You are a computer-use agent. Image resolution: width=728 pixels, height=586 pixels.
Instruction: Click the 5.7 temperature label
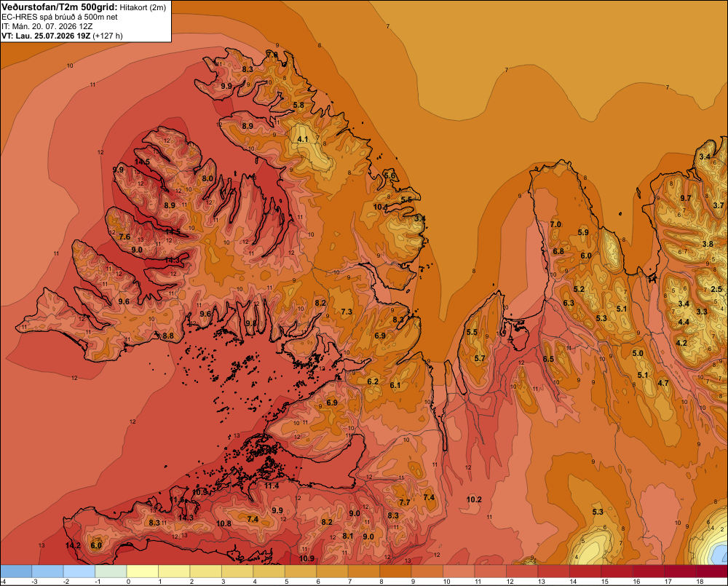[480, 358]
